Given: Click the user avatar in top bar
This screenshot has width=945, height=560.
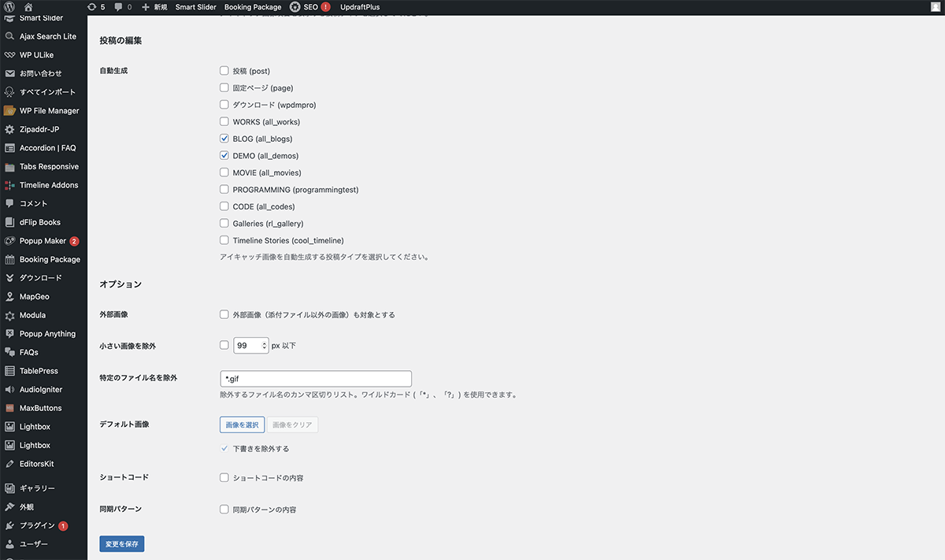Looking at the screenshot, I should coord(934,7).
